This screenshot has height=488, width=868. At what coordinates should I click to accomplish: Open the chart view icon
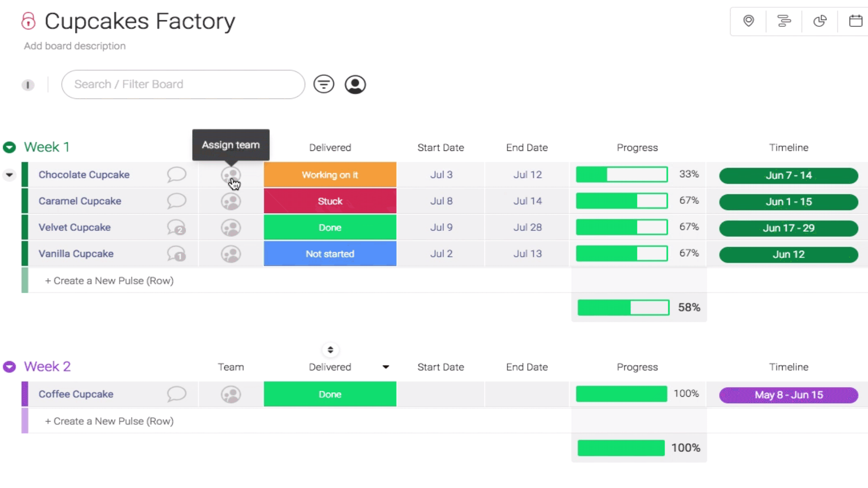[820, 21]
